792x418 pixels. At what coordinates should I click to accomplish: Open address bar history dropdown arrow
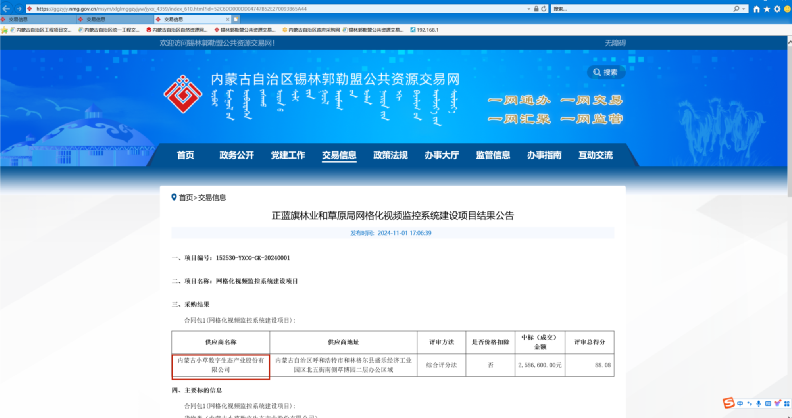529,9
